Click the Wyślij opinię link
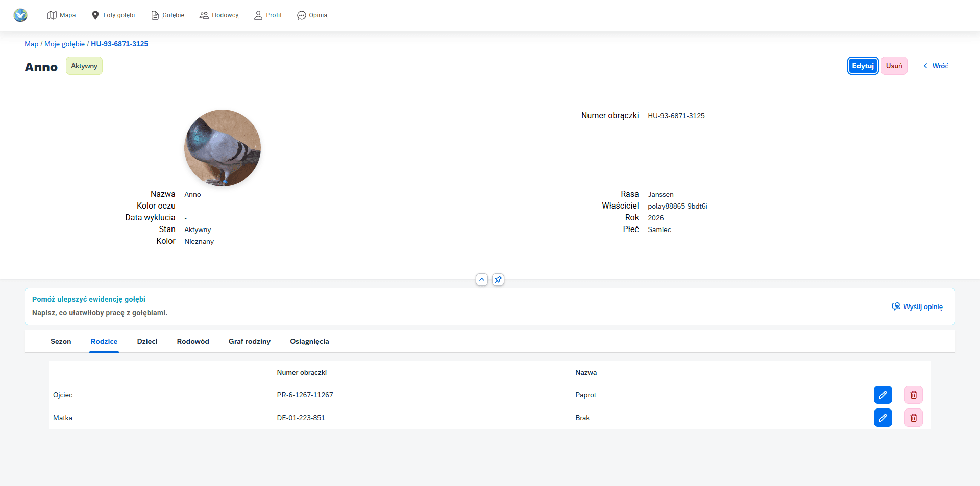 point(923,306)
